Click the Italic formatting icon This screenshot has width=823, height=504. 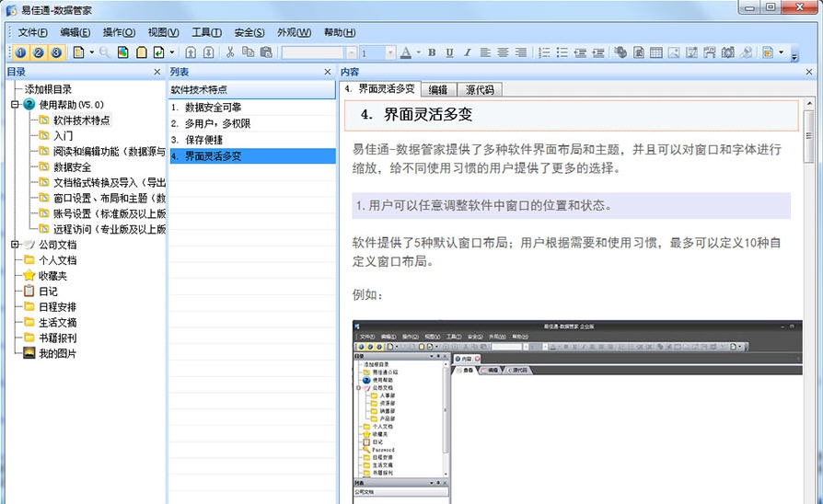(468, 53)
